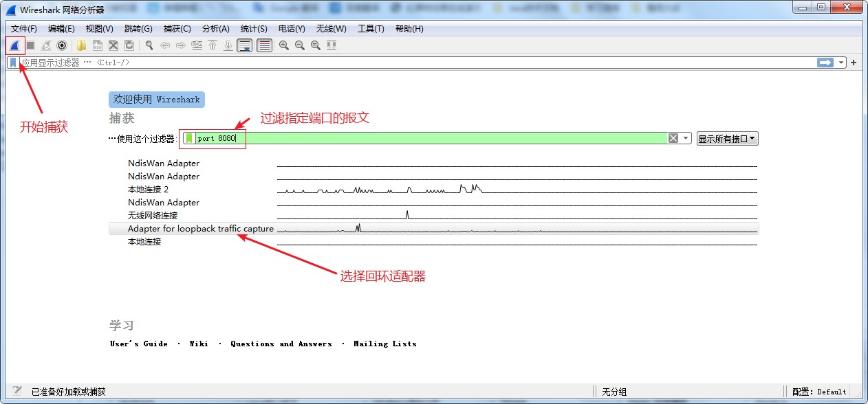
Task: Click the find packet magnifier icon
Action: click(x=149, y=45)
